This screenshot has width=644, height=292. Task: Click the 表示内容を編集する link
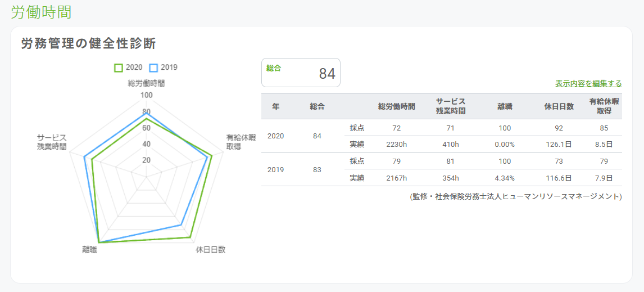588,84
